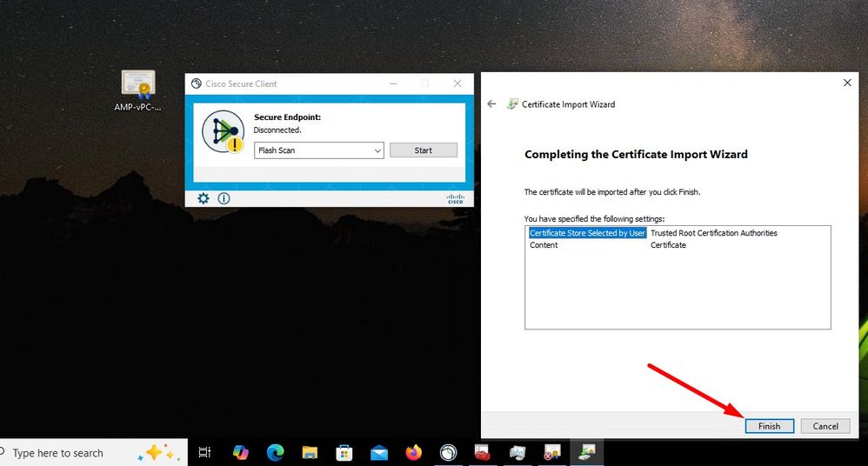
Task: Close the Certificate Import Wizard window
Action: pos(847,83)
